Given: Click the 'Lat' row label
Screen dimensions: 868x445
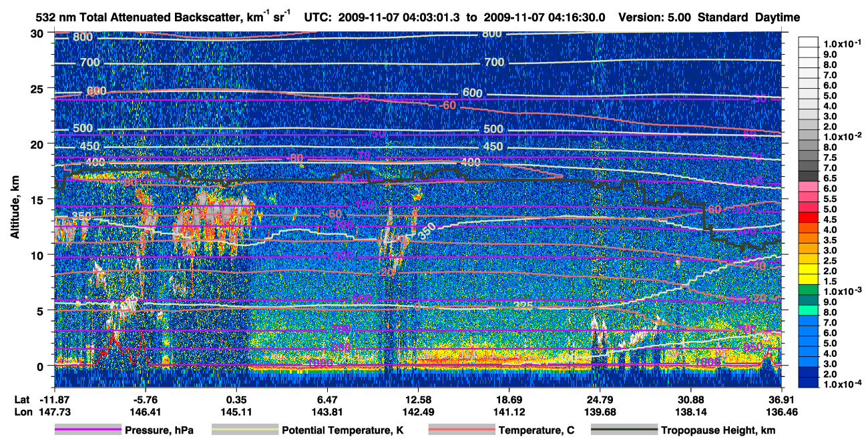Looking at the screenshot, I should pos(22,399).
